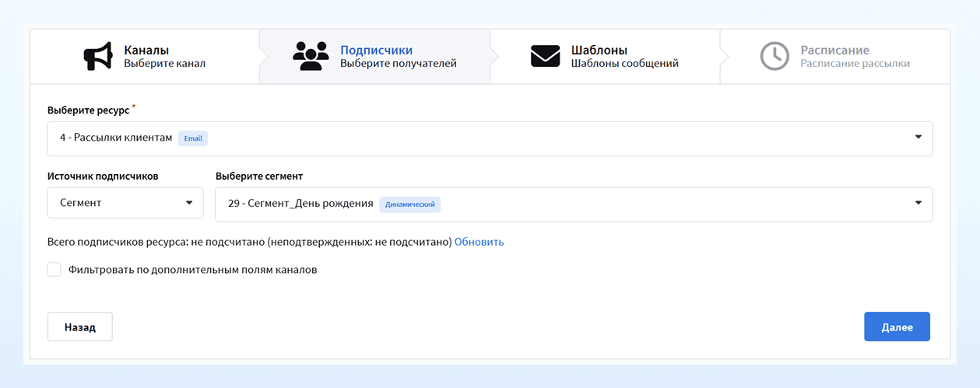Click the clock Schedule icon

[775, 57]
